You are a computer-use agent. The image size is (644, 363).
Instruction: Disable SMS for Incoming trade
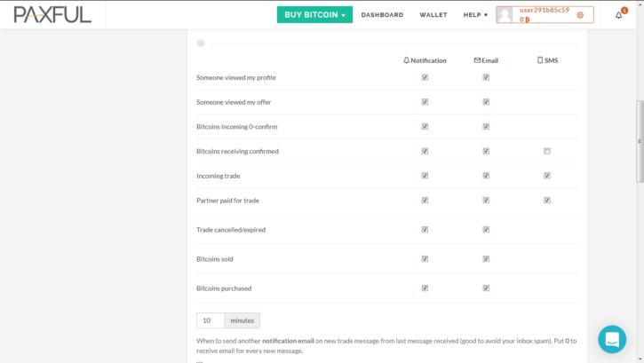547,176
